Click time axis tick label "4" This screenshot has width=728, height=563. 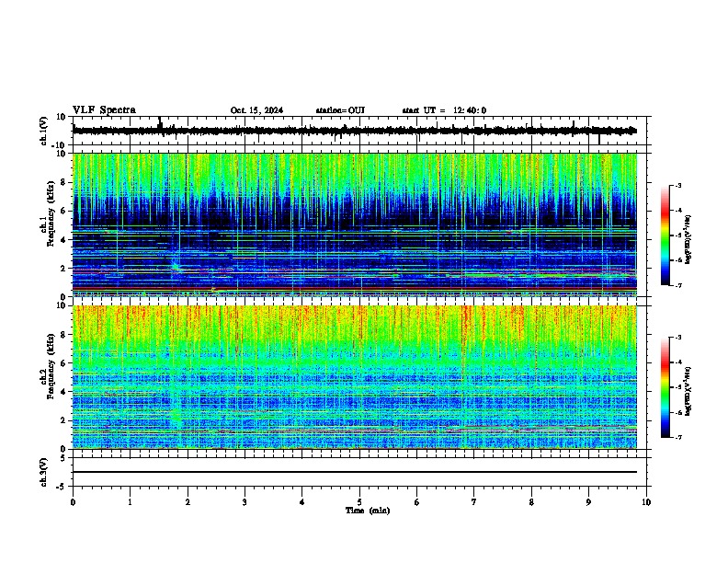click(x=301, y=501)
